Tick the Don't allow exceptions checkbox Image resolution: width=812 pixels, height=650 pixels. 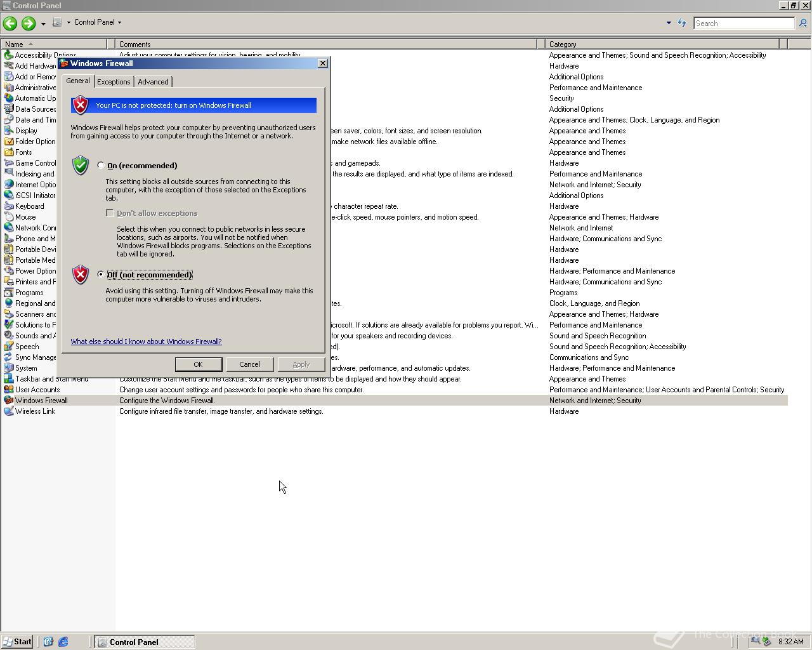[x=110, y=213]
